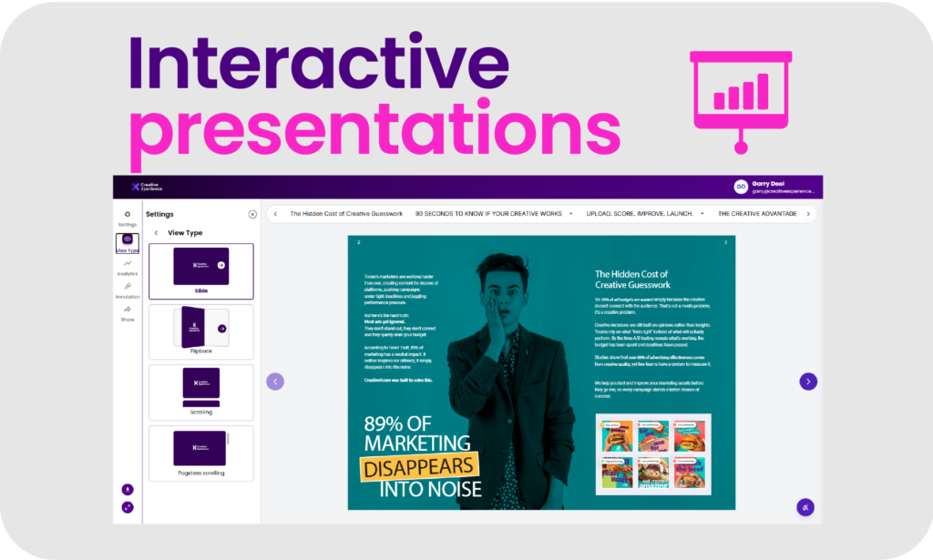Click the Share arrow icon
The height and width of the screenshot is (560, 933).
click(x=128, y=311)
